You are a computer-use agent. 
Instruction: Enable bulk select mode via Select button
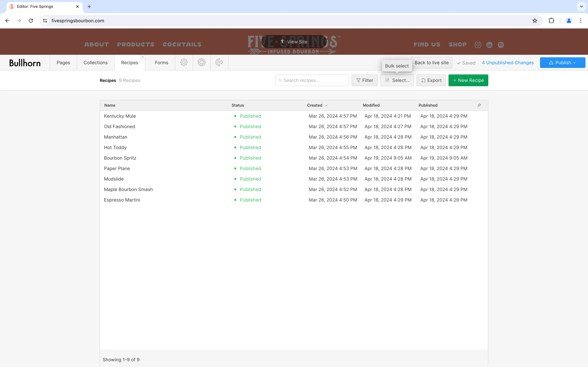click(397, 80)
